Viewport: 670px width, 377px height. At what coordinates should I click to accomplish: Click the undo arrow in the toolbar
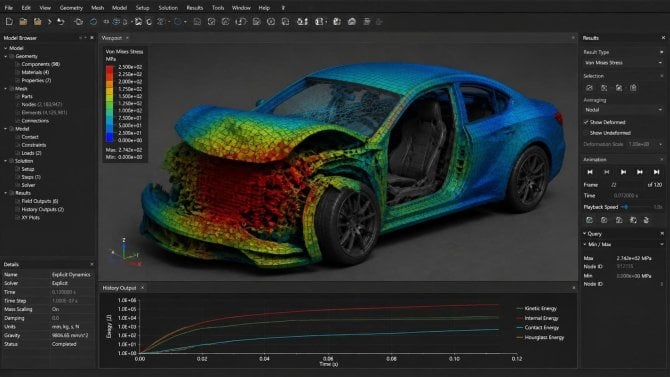point(61,21)
